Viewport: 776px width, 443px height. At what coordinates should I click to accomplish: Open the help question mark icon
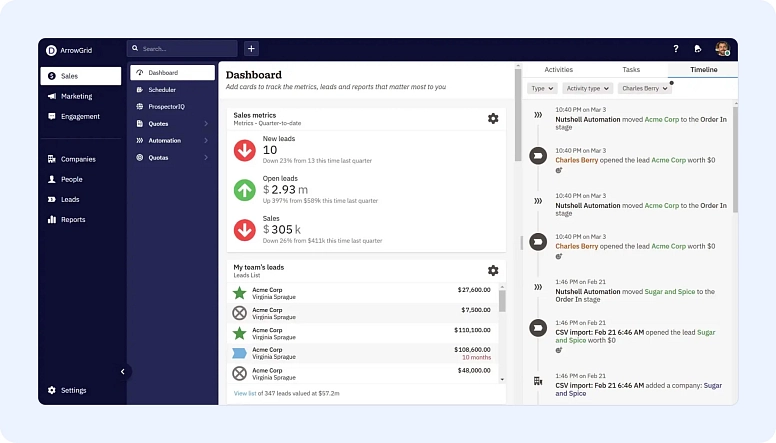click(x=675, y=48)
